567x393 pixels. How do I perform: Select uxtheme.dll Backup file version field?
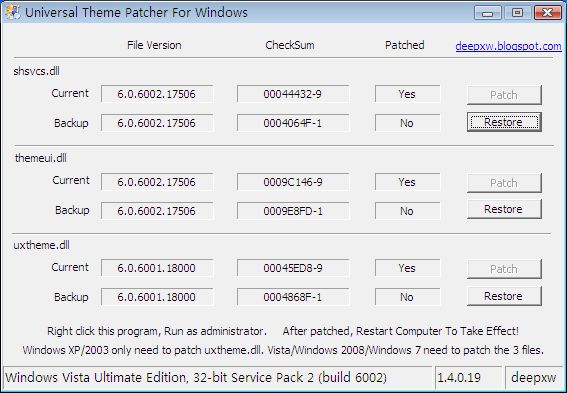(x=157, y=297)
